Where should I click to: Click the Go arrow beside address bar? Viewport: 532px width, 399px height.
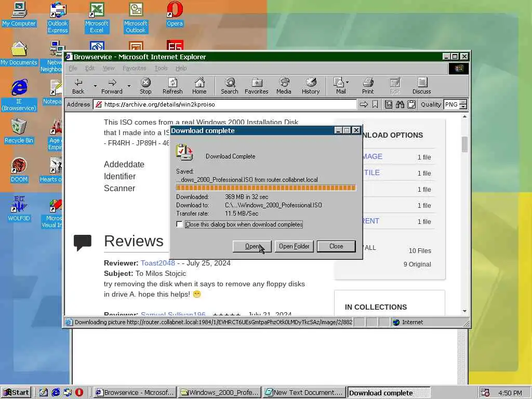coord(364,104)
